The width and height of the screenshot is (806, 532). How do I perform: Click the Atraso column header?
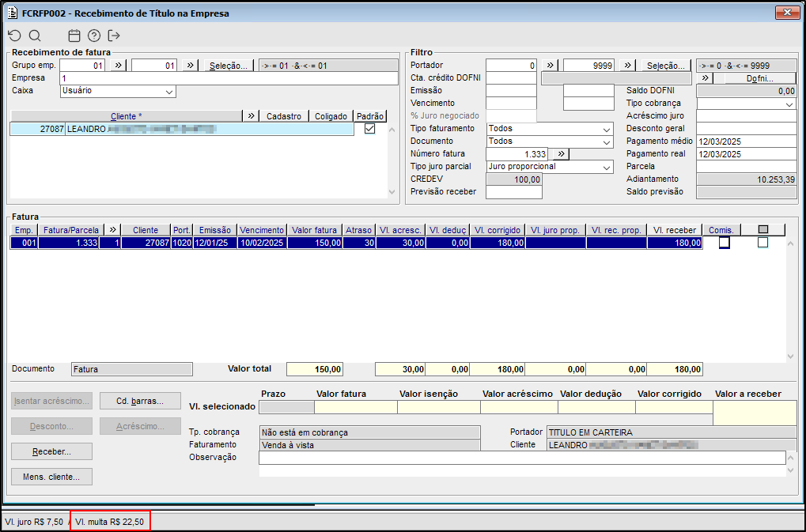click(x=358, y=230)
